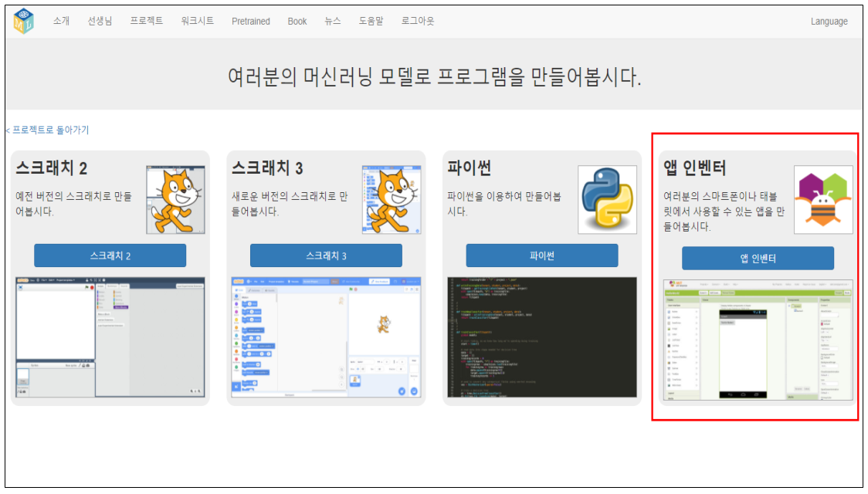Open the Python code screenshot thumbnail
The image size is (868, 494).
(542, 337)
